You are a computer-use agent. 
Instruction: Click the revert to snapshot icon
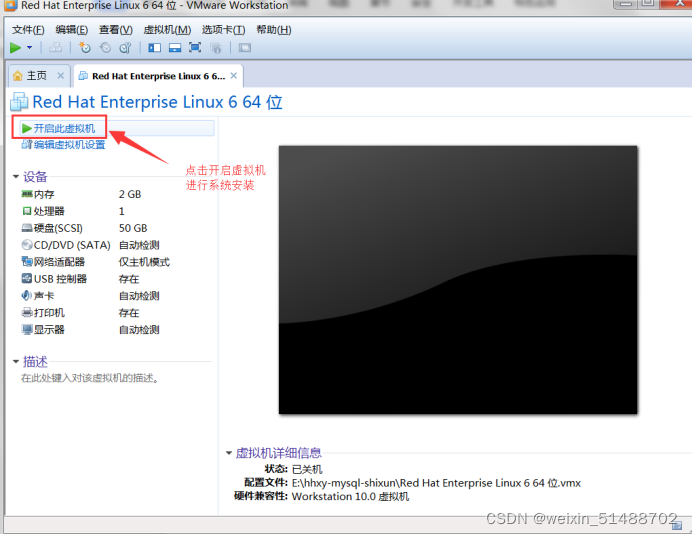(105, 48)
